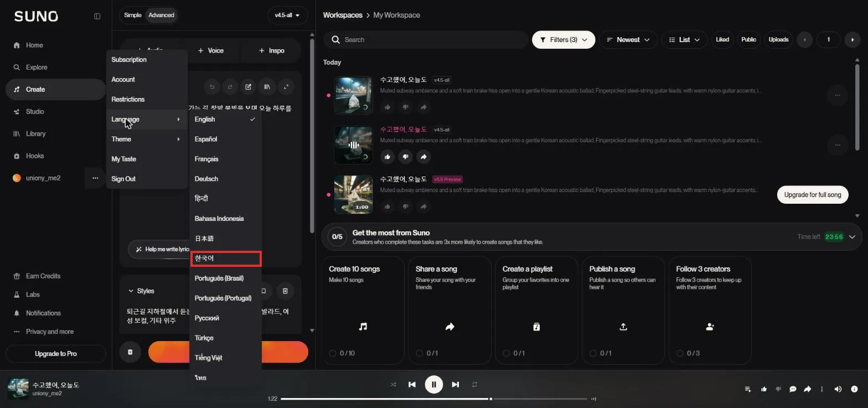Click the player progress bar
Image resolution: width=868 pixels, height=408 pixels.
pyautogui.click(x=433, y=399)
